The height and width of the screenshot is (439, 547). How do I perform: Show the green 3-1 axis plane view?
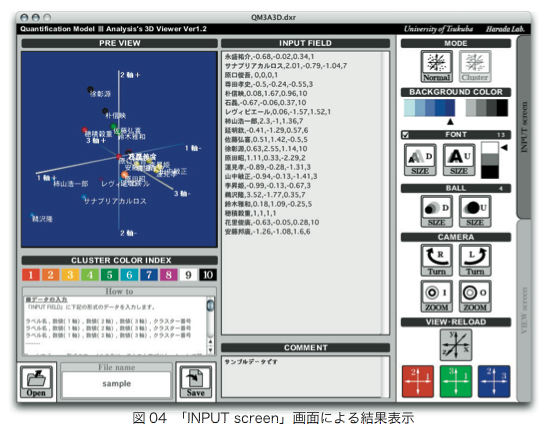pyautogui.click(x=456, y=381)
